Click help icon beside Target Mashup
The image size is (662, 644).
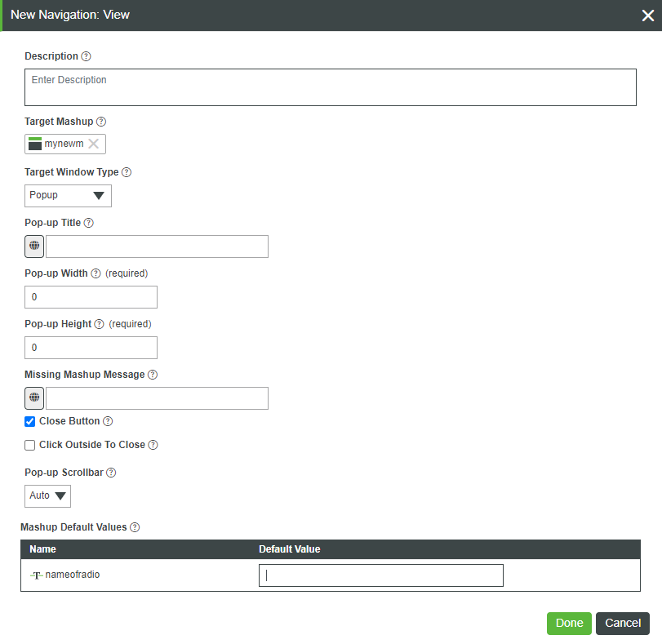101,122
